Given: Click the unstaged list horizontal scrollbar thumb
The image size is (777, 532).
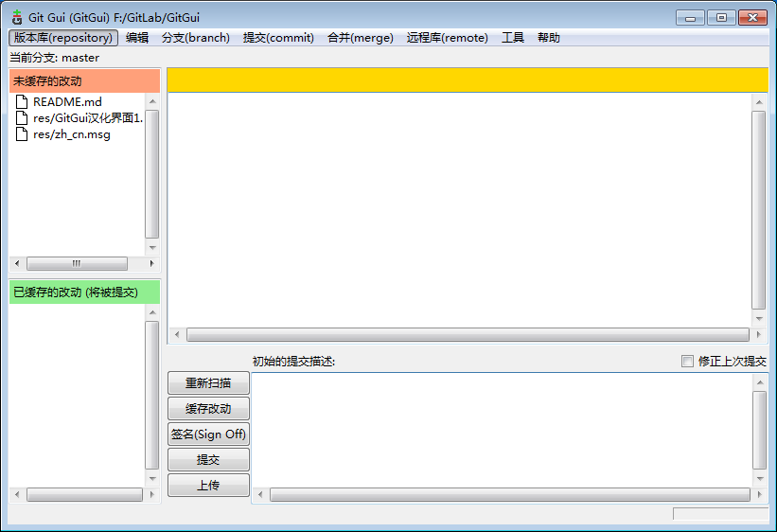Looking at the screenshot, I should click(77, 263).
